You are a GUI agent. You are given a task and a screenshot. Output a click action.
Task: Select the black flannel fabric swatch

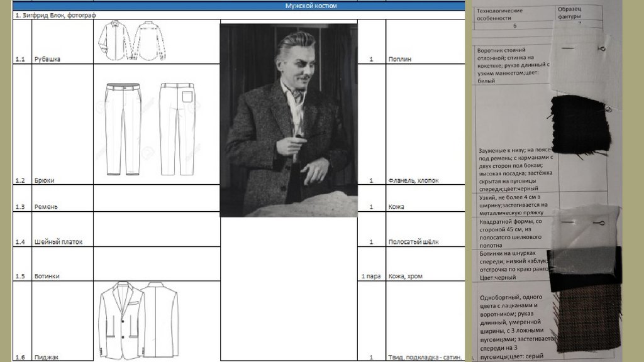point(580,124)
